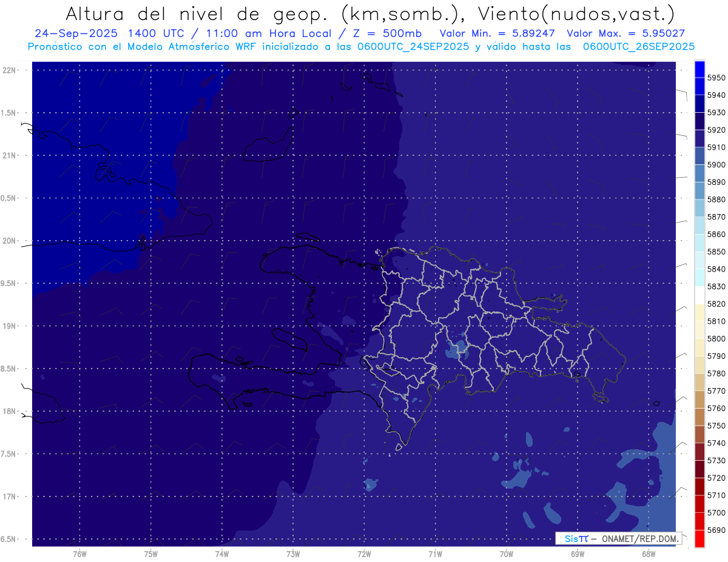728x562 pixels.
Task: Click the 'ONAMET/REP.DOM.' credit box
Action: click(x=618, y=538)
